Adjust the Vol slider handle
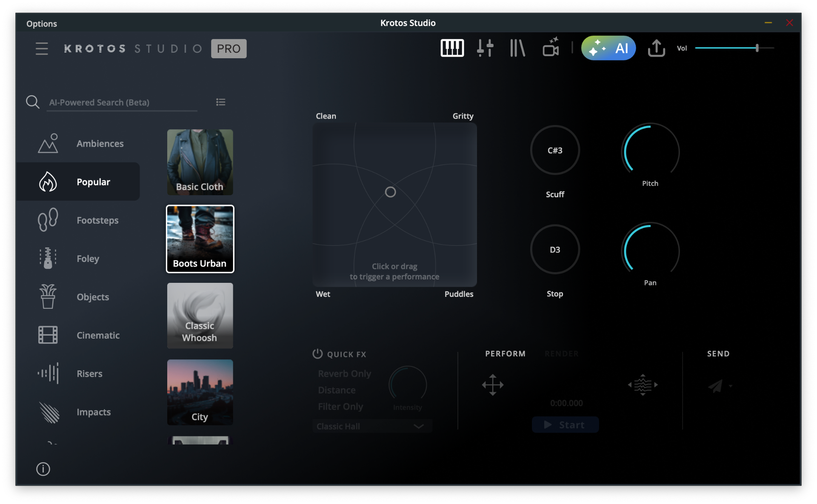Viewport: 817px width, 504px height. point(757,48)
